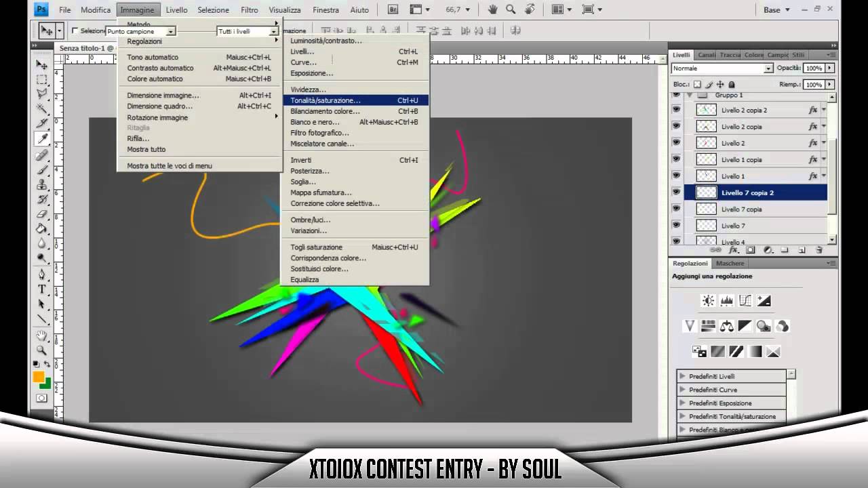The image size is (868, 488).
Task: Toggle the eye of the Livello 7 layer
Action: (676, 226)
